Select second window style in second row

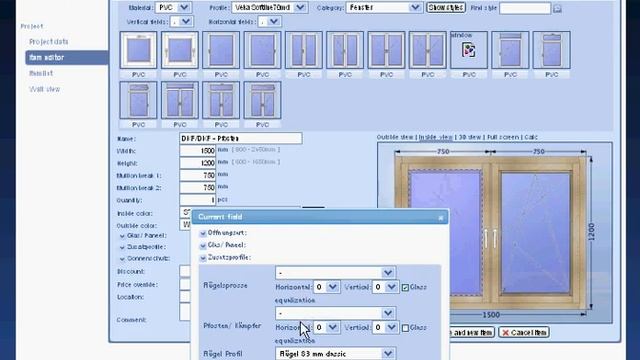coord(180,100)
